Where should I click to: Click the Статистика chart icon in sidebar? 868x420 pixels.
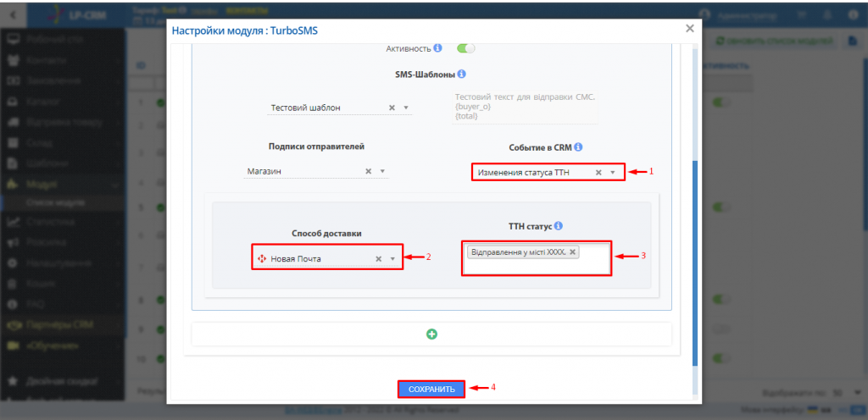coord(14,222)
